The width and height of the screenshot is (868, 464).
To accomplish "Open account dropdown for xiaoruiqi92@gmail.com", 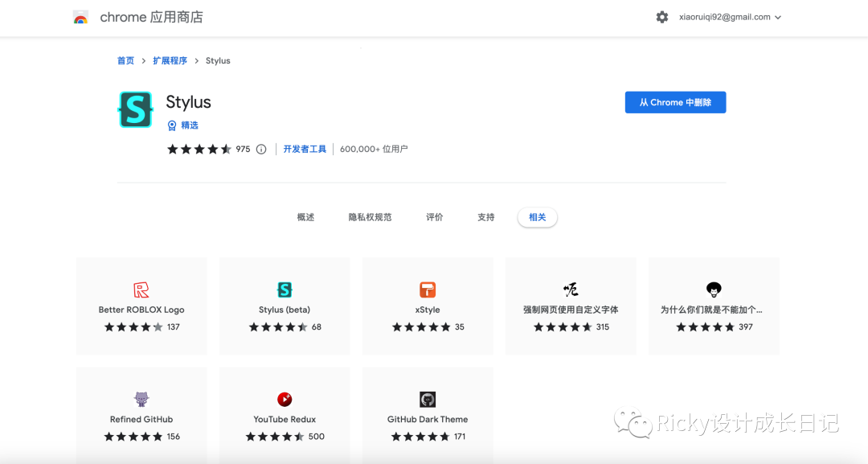I will pyautogui.click(x=730, y=17).
